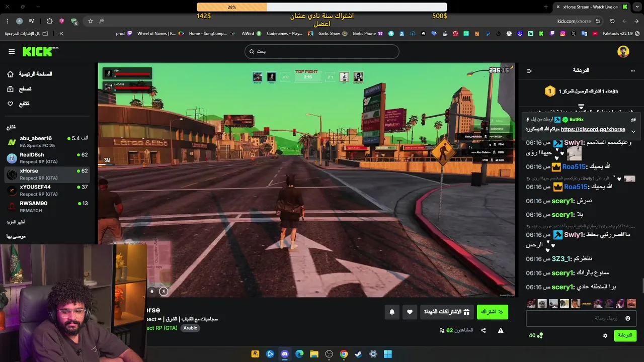Click the share stream icon
644x362 pixels.
coord(484,330)
